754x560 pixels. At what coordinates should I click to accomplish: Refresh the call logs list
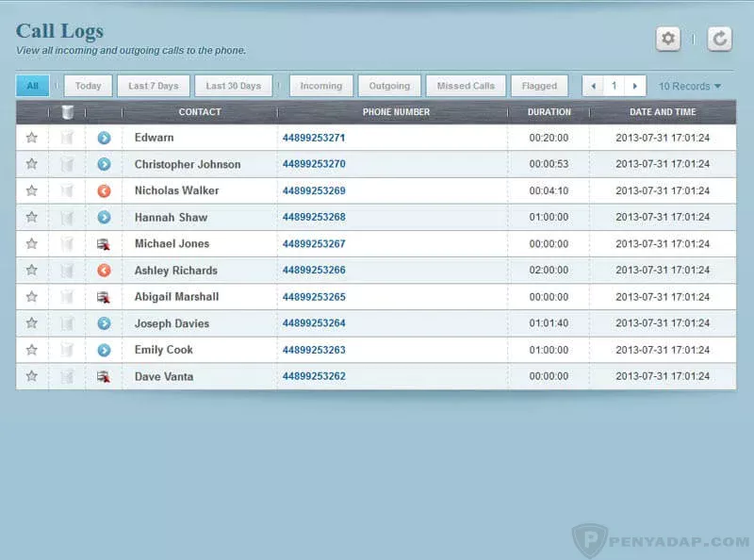click(718, 39)
